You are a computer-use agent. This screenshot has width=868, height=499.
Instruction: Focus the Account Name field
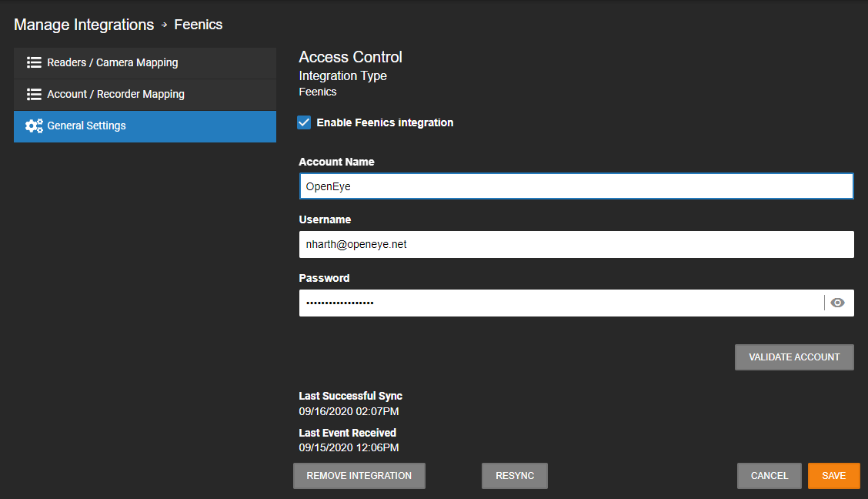pos(576,186)
